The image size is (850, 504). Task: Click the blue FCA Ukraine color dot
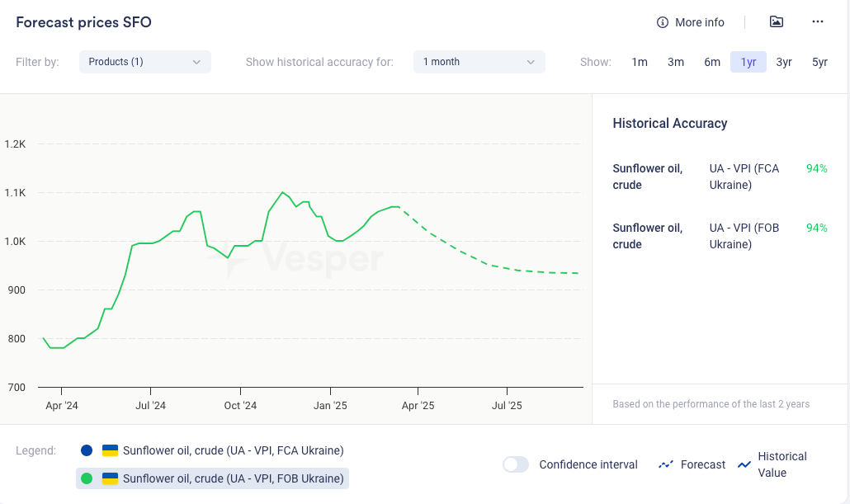click(87, 450)
